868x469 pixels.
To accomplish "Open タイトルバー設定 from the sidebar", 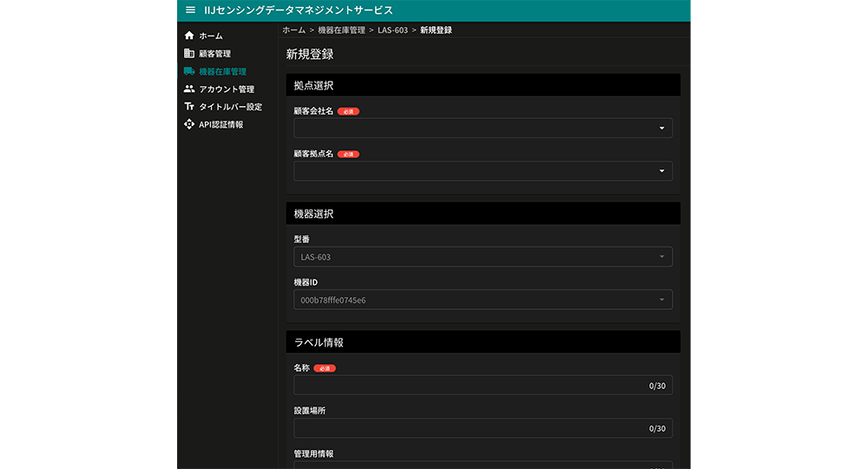I will click(x=230, y=107).
